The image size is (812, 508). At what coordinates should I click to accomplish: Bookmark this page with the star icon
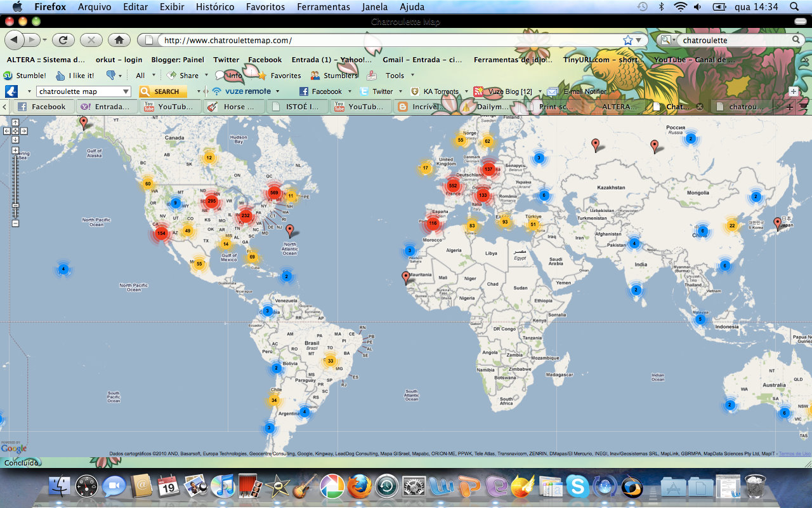point(628,40)
